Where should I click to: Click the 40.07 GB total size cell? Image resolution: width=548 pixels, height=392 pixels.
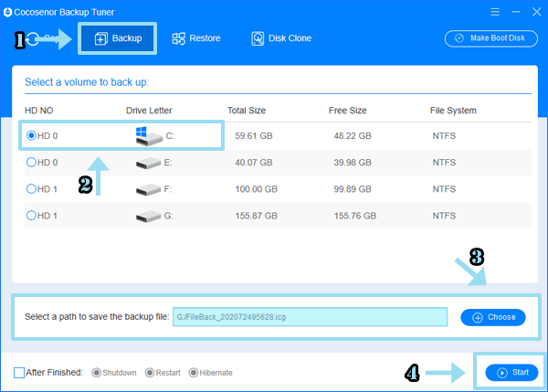(254, 163)
